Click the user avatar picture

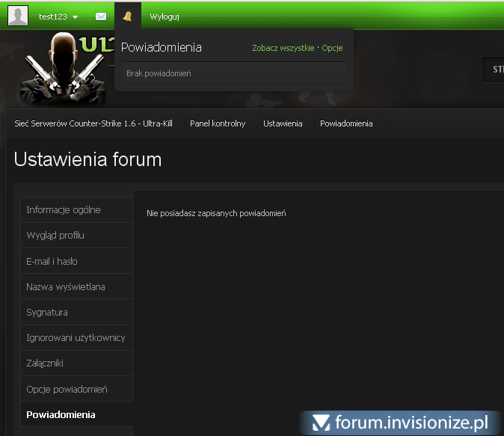point(18,16)
